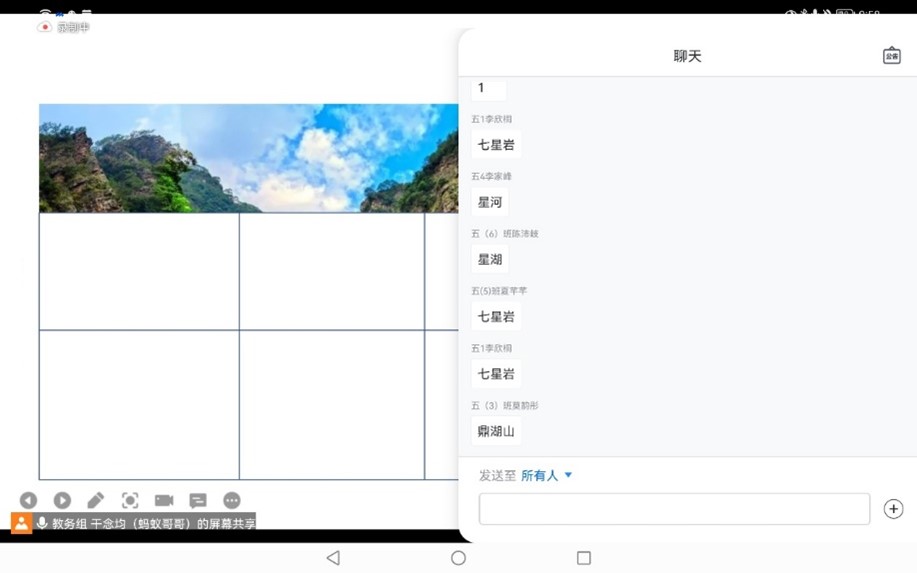The width and height of the screenshot is (917, 573).
Task: Click the shared mountain landscape image
Action: 248,158
